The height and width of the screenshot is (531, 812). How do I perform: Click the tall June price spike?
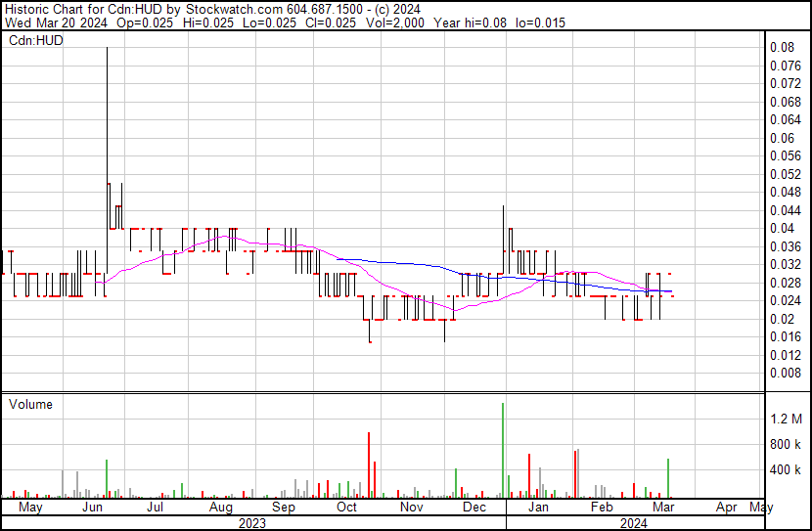tap(107, 117)
